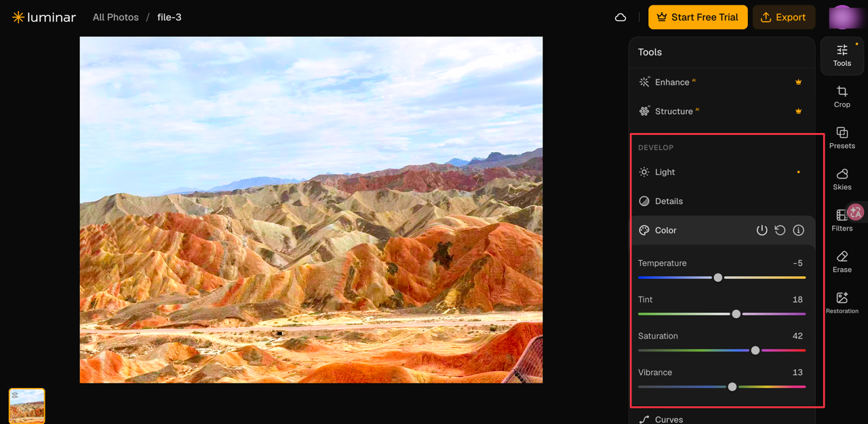
Task: Click Start Free Trial button
Action: click(x=698, y=17)
